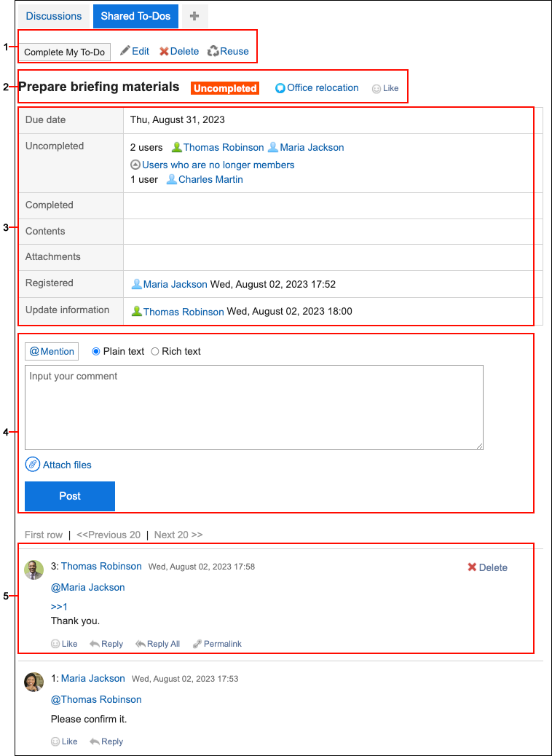Click inside the comment input box
The image size is (552, 756).
click(x=254, y=407)
